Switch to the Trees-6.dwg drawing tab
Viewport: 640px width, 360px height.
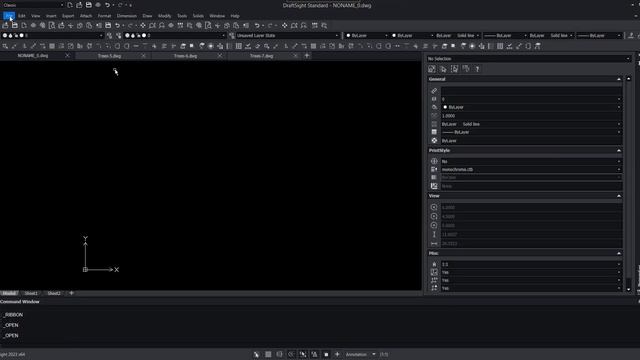(x=185, y=56)
